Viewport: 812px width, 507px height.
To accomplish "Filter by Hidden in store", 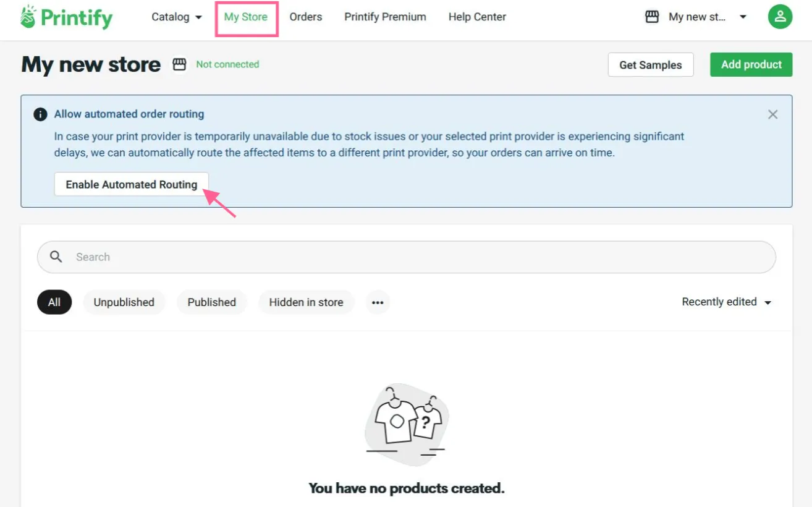I will click(x=307, y=302).
